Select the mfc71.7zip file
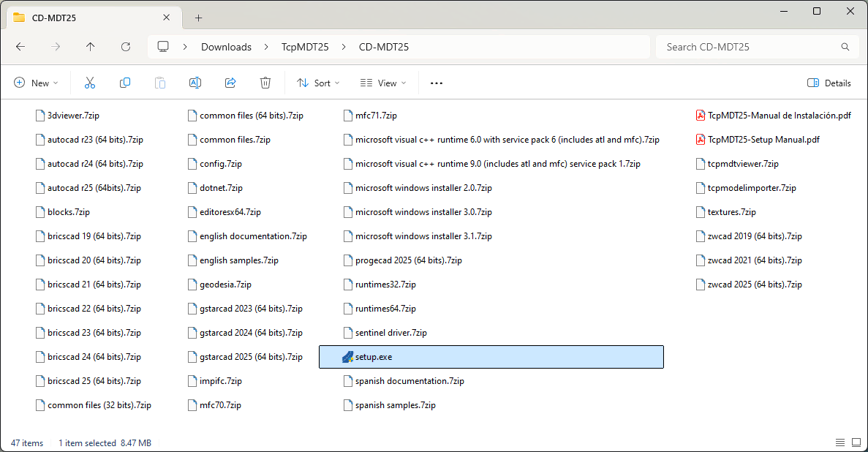This screenshot has height=452, width=868. point(370,116)
